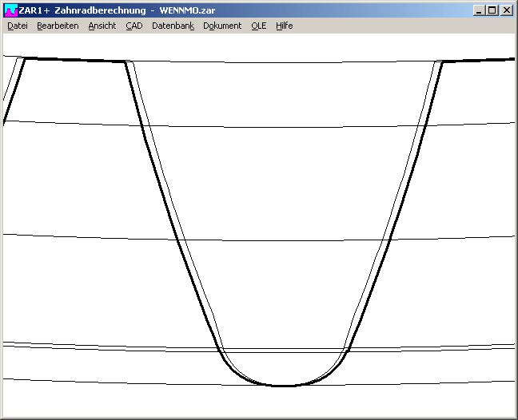
Task: Open the Datenbank menu
Action: pyautogui.click(x=173, y=26)
